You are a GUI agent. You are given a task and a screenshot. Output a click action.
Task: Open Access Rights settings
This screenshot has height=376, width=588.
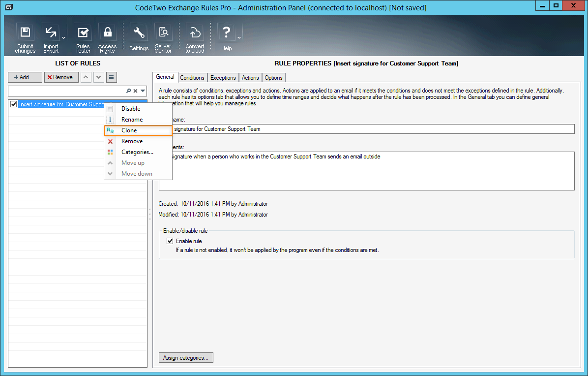point(107,38)
